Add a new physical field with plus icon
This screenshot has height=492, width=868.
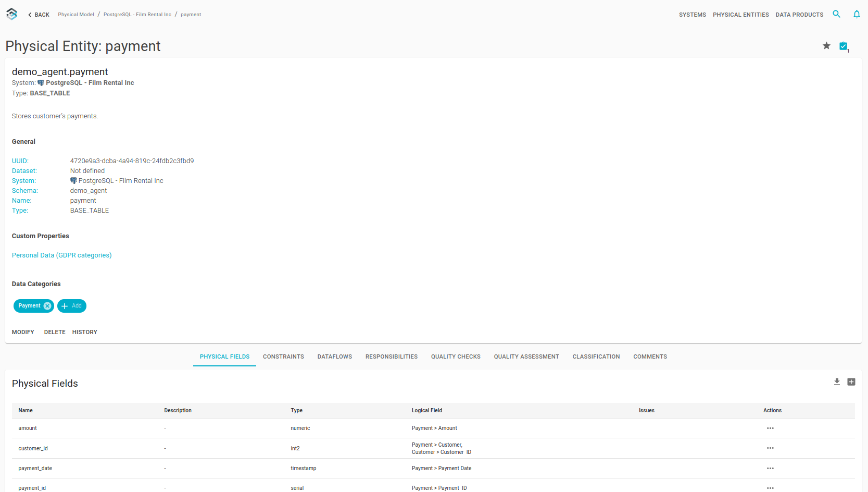tap(851, 382)
